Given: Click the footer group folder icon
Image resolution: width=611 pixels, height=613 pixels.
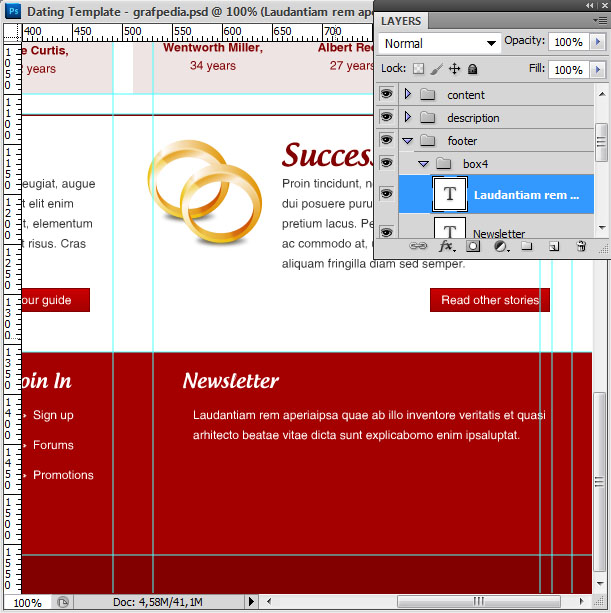Looking at the screenshot, I should (x=427, y=140).
